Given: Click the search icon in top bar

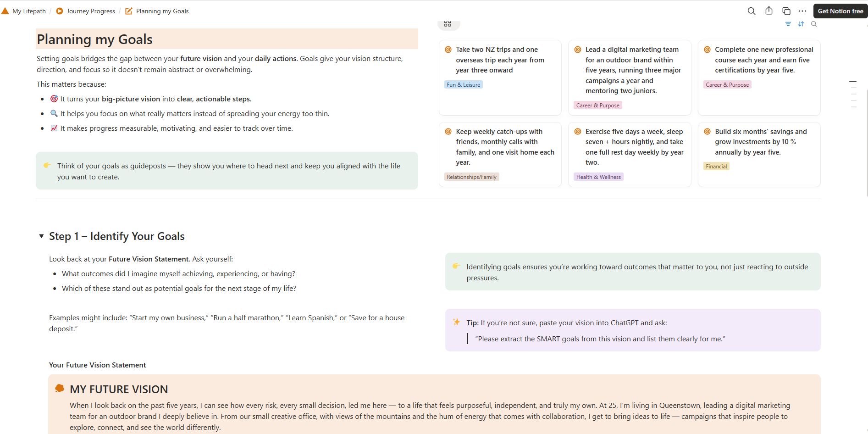Looking at the screenshot, I should 751,11.
